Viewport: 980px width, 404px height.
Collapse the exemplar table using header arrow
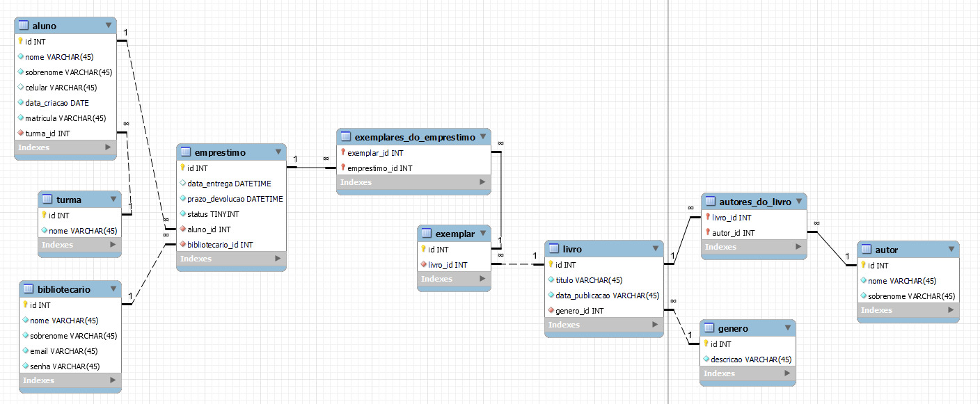(x=483, y=234)
